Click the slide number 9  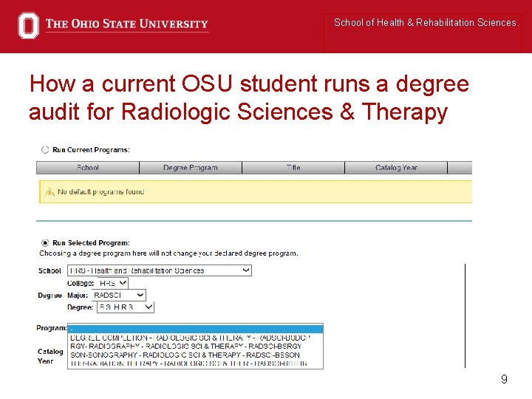[504, 379]
